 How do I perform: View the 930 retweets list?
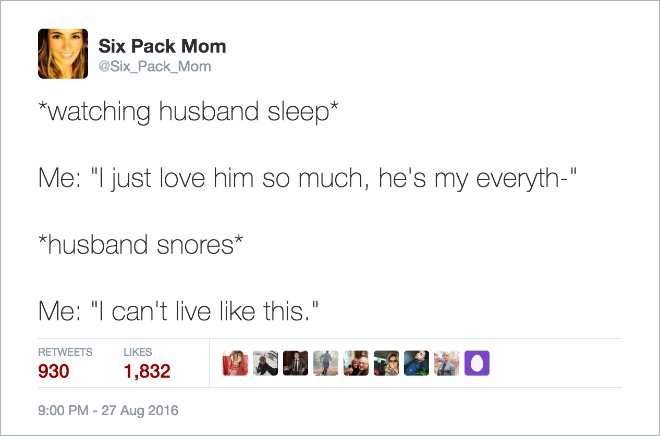tap(55, 372)
